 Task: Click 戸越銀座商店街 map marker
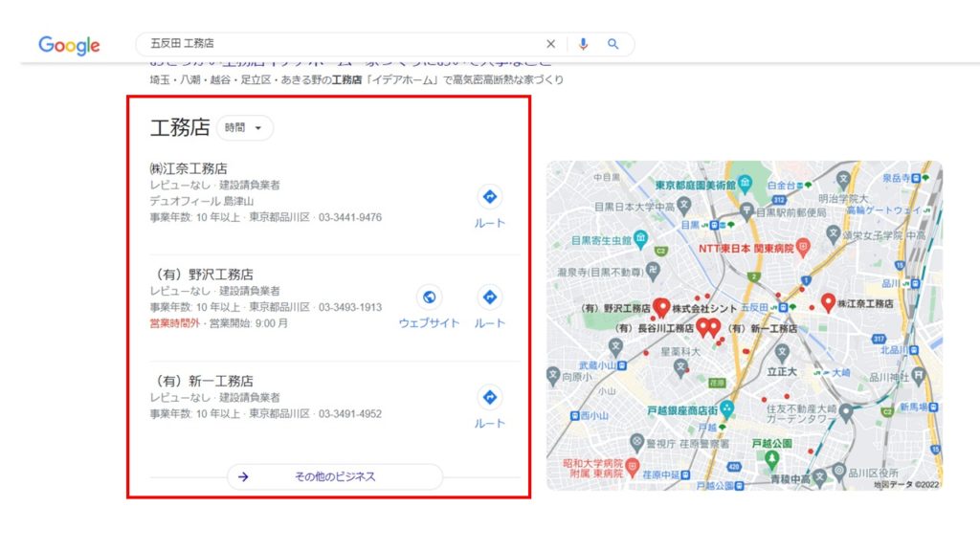point(726,409)
